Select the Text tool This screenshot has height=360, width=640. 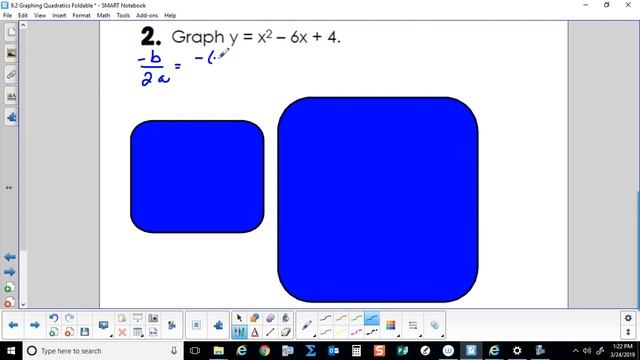(x=255, y=332)
